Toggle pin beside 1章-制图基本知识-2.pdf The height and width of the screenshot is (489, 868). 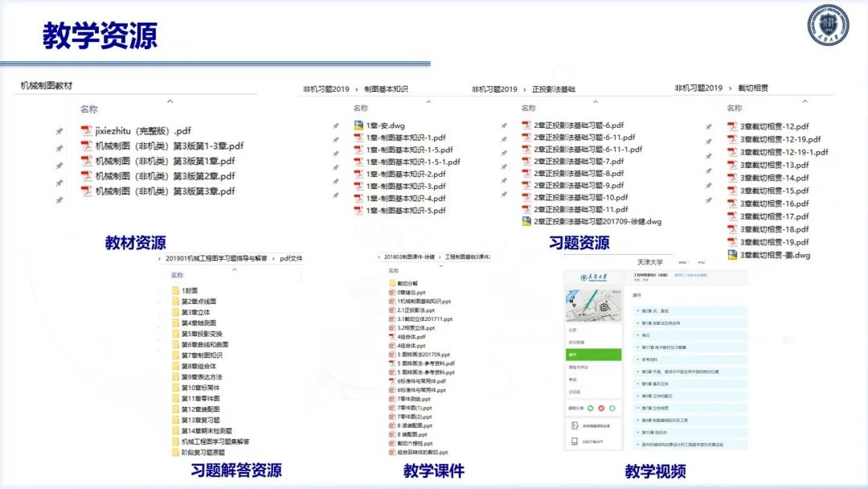(337, 174)
